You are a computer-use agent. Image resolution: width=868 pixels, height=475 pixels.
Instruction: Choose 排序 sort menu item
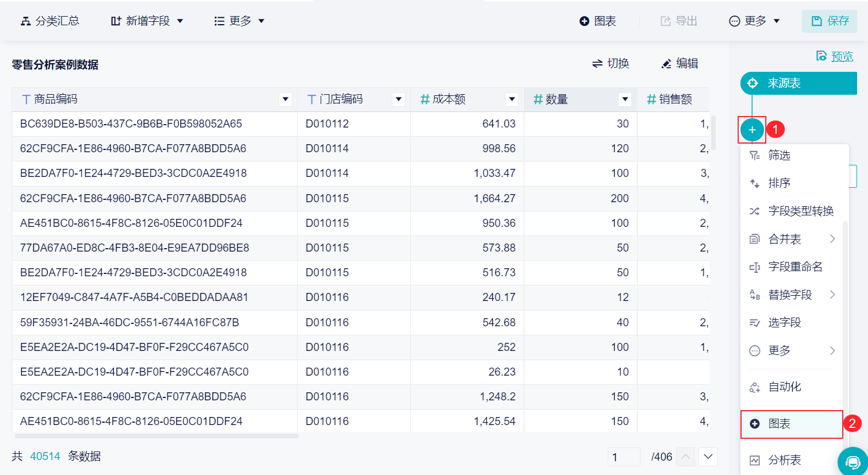point(779,183)
